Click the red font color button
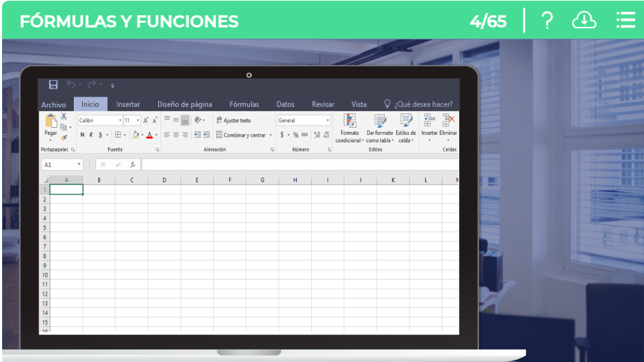Viewport: 644px width, 362px height. (x=149, y=135)
